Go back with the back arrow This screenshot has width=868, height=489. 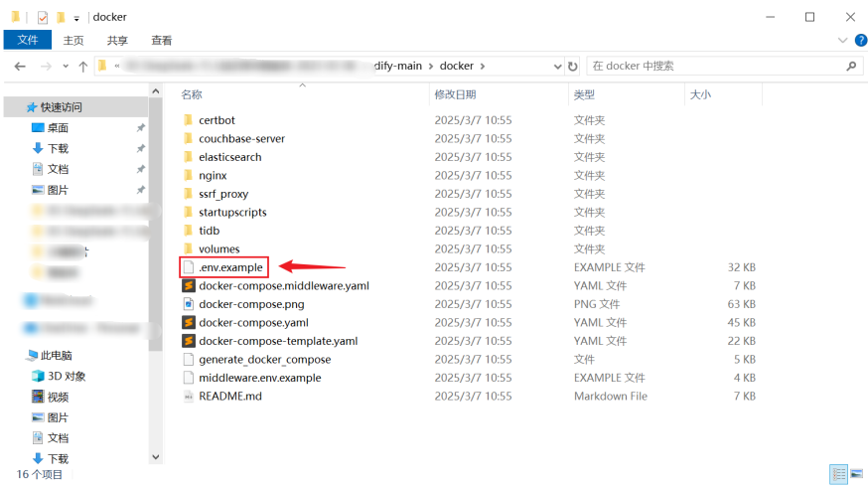20,66
